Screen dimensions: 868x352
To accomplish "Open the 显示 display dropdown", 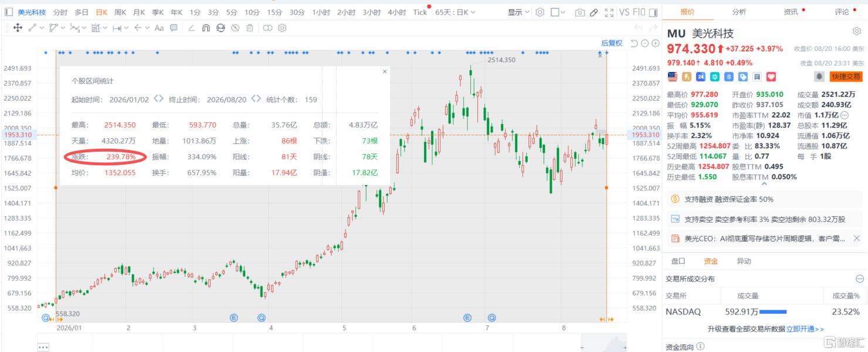I will point(518,12).
